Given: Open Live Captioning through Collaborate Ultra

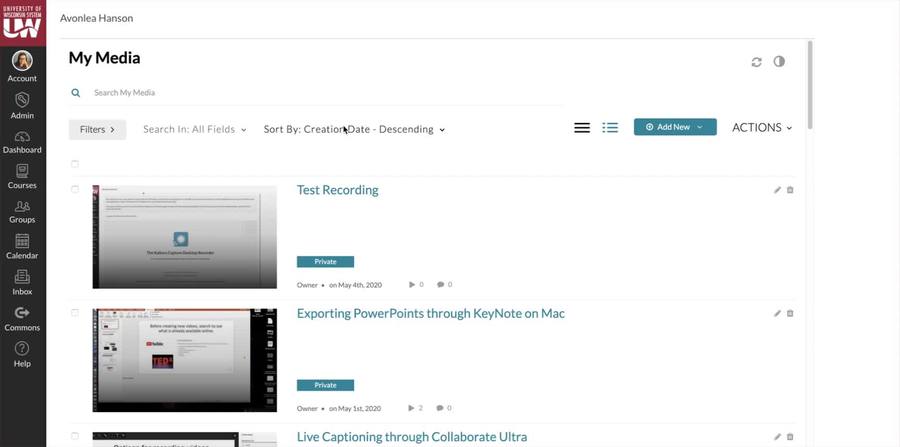Looking at the screenshot, I should 412,437.
